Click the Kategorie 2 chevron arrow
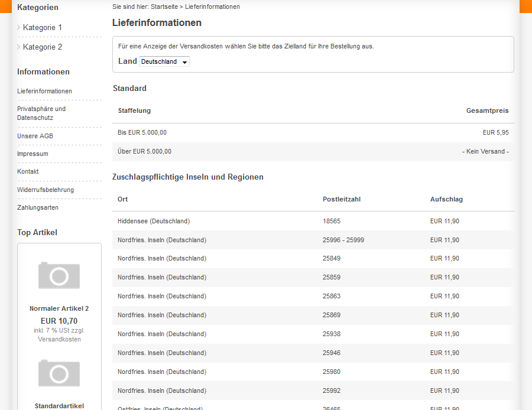This screenshot has height=410, width=532. (19, 47)
